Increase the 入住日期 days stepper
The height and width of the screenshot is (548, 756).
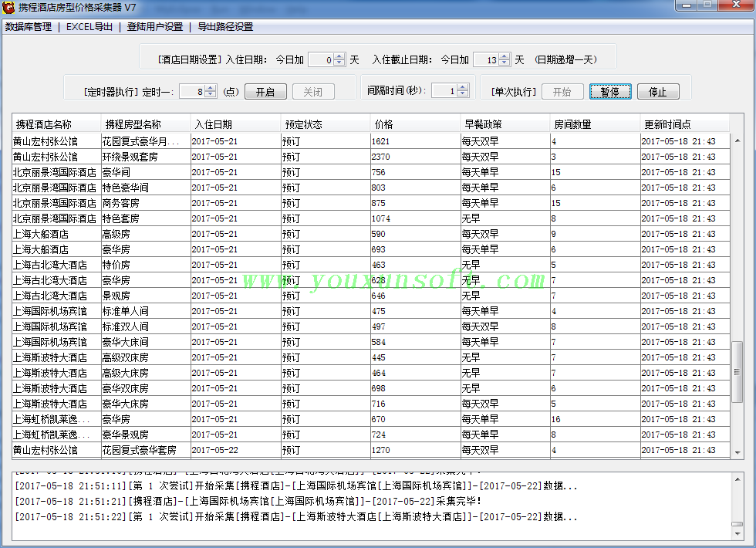339,56
